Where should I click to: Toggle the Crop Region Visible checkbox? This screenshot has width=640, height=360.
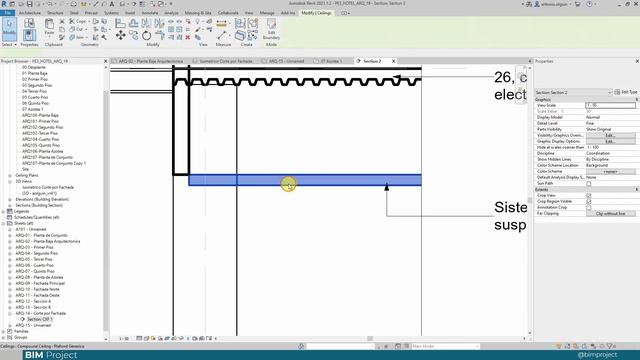pyautogui.click(x=589, y=202)
